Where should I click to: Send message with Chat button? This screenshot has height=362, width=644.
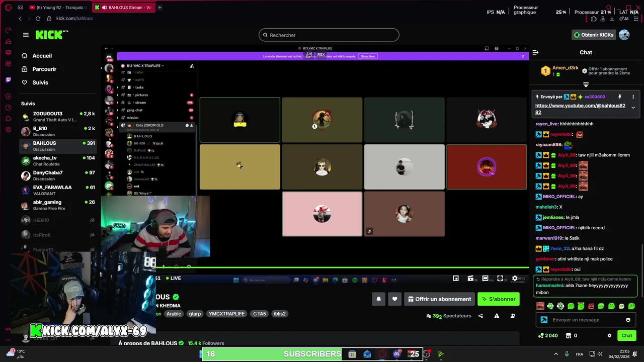pos(626,335)
